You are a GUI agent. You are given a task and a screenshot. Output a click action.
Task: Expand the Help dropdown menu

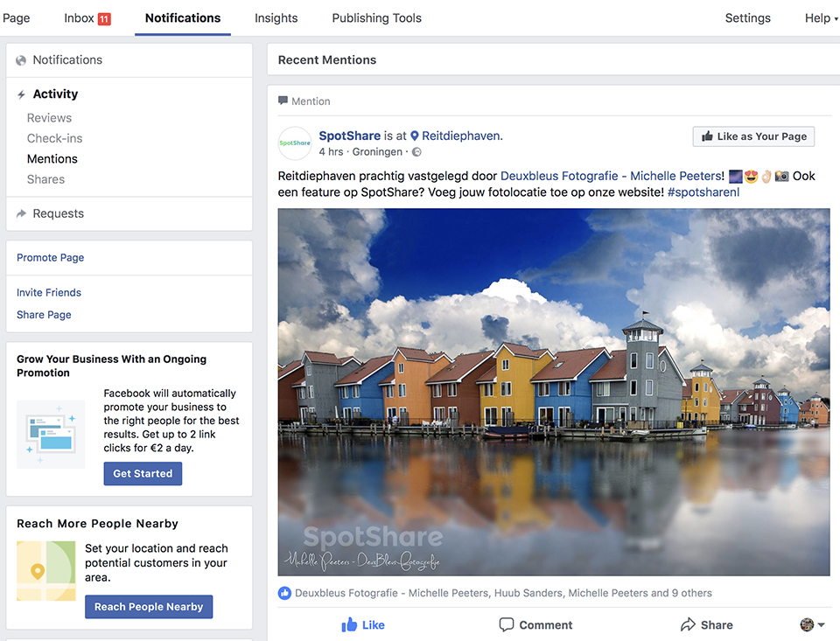point(821,18)
